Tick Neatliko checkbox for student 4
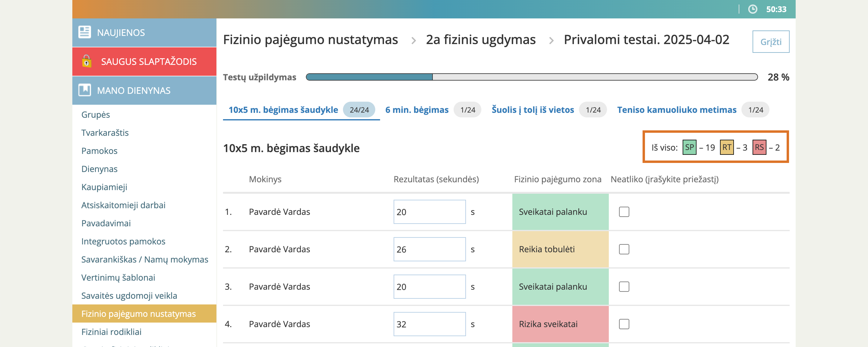868x347 pixels. point(624,324)
